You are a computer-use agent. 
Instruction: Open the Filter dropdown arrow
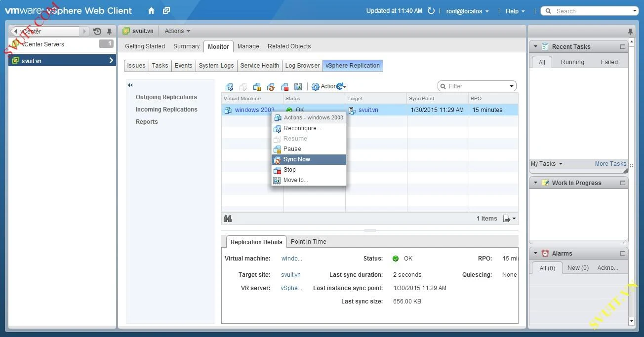coord(512,86)
